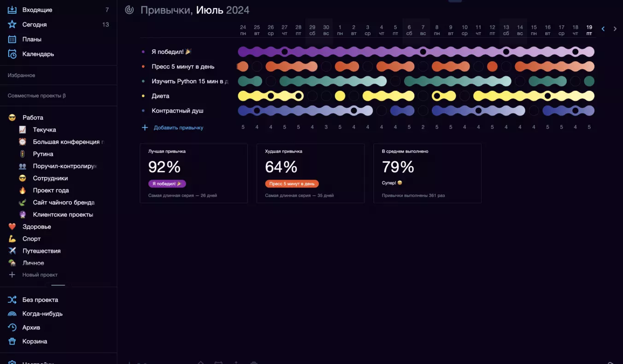Open the Корзина trash icon
This screenshot has height=364, width=623.
coord(12,341)
